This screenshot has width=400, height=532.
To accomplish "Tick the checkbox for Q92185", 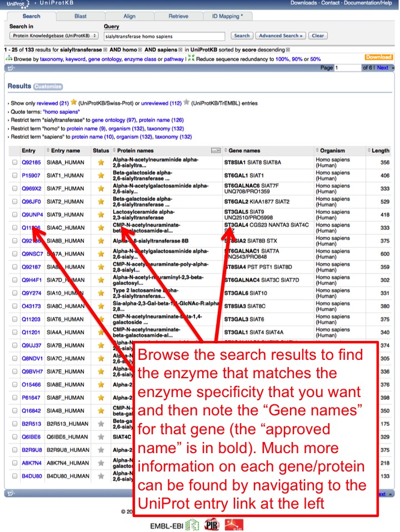I will tap(14, 163).
